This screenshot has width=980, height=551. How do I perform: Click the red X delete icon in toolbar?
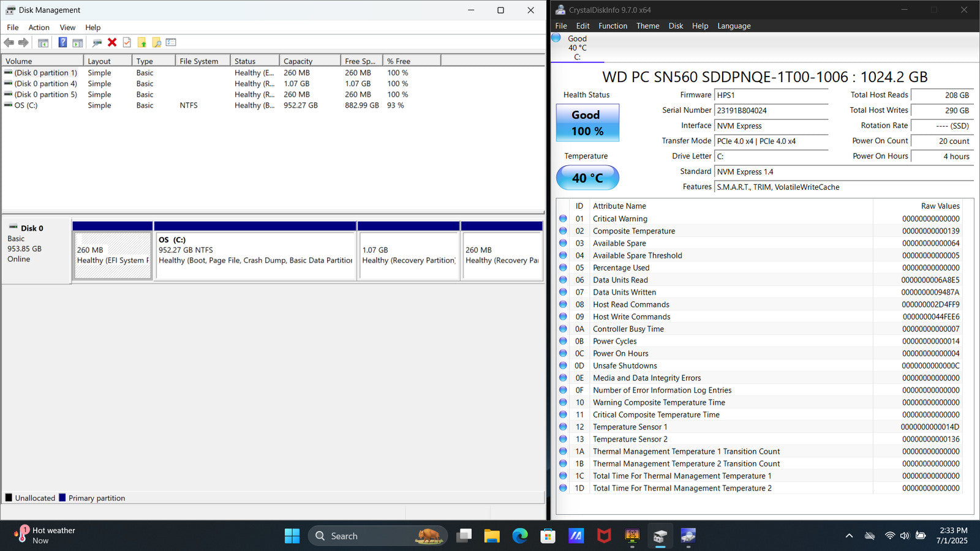(x=112, y=42)
